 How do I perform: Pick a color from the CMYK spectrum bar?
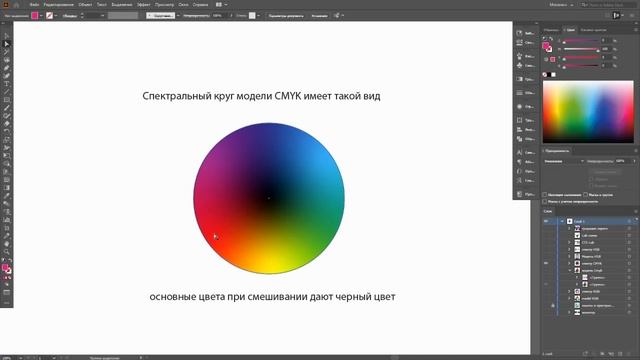[588, 111]
